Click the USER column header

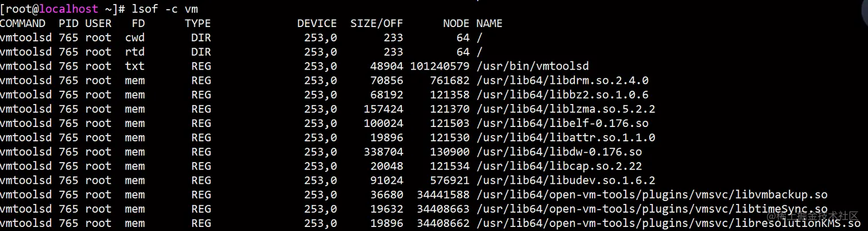98,24
